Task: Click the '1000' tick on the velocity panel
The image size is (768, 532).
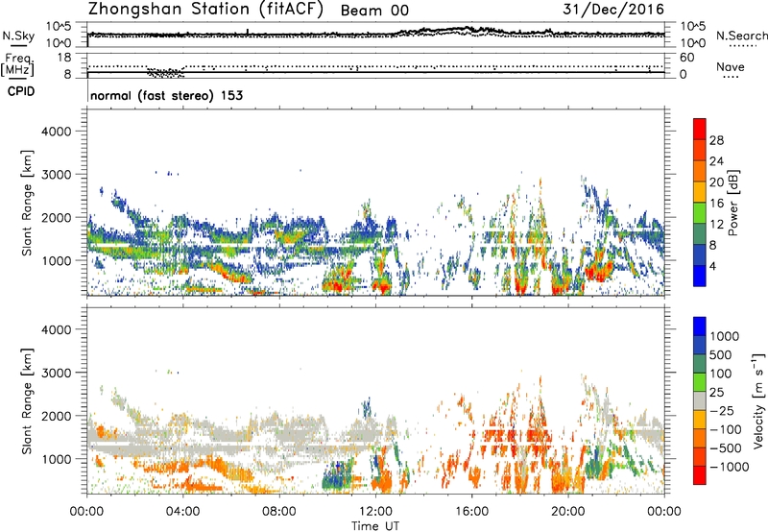Action: 58,459
